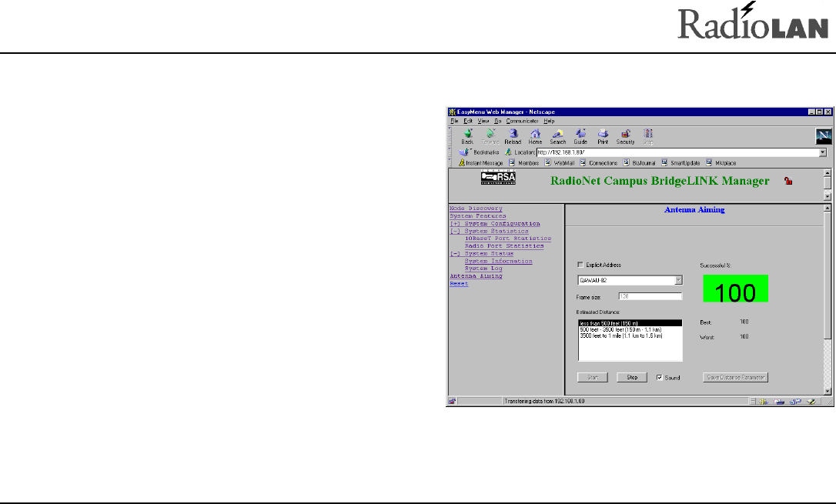
Task: Click the Reset link
Action: pos(459,283)
